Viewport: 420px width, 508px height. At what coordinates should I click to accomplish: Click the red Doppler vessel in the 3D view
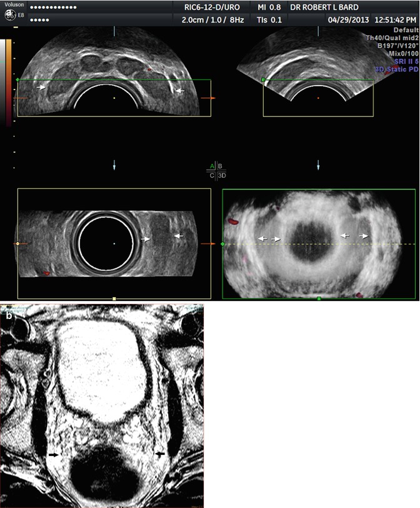tap(234, 221)
